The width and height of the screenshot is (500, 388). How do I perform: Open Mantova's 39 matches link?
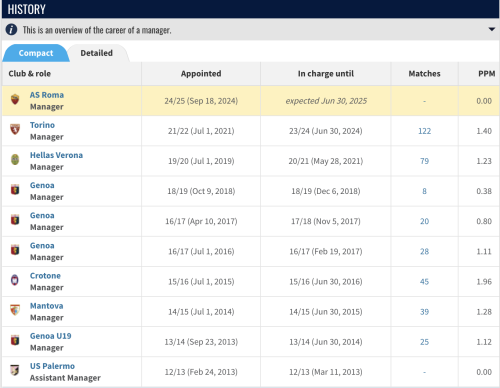[424, 312]
